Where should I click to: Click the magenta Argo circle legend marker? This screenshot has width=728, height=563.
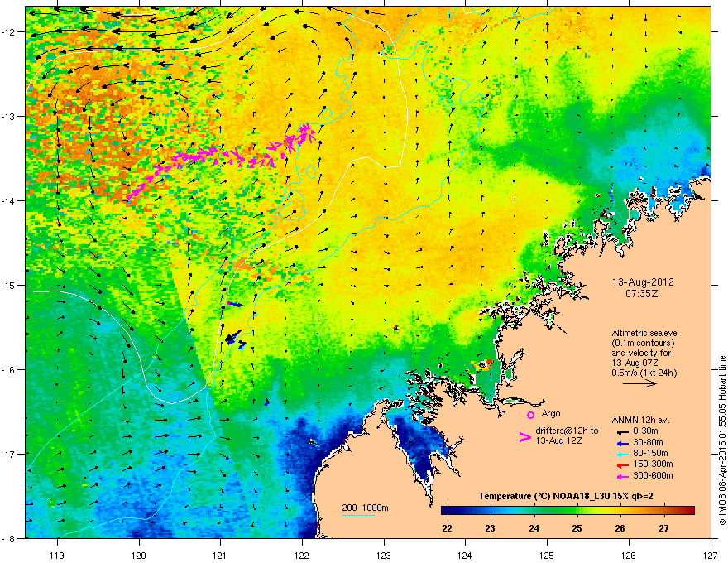coord(530,415)
